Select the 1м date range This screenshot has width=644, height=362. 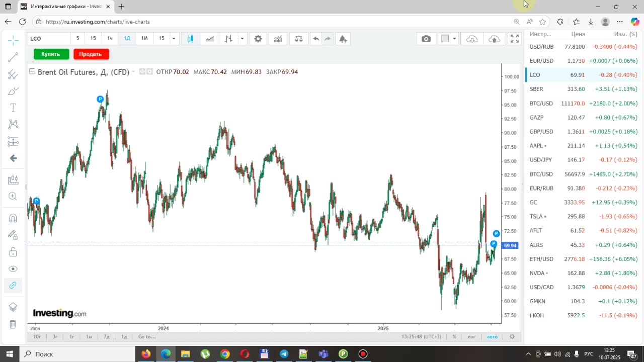pyautogui.click(x=89, y=337)
